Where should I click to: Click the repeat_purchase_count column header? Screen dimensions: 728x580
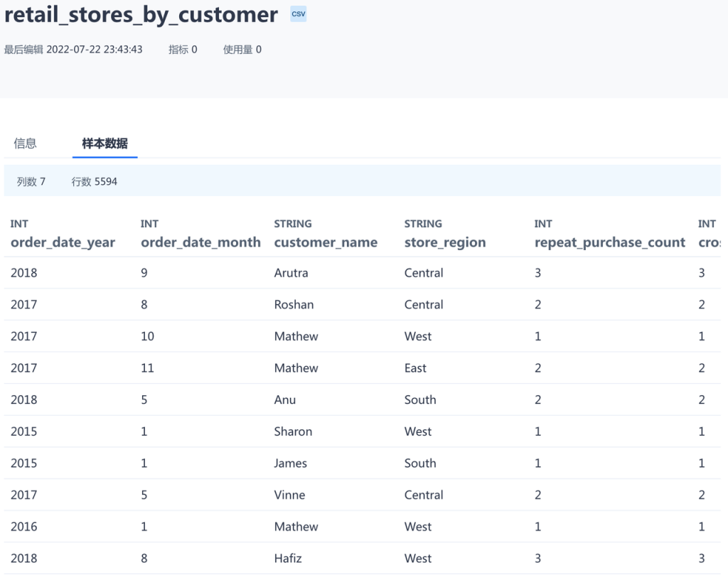[x=610, y=242]
